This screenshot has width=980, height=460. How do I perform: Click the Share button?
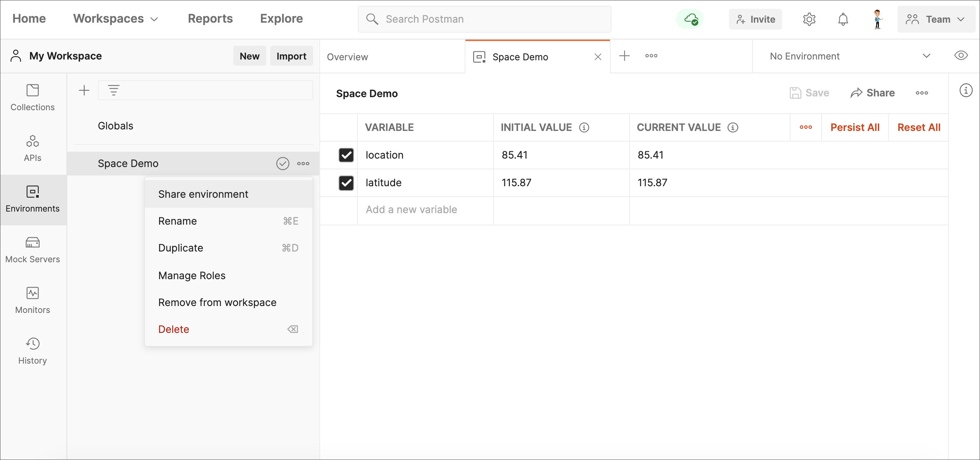tap(873, 93)
